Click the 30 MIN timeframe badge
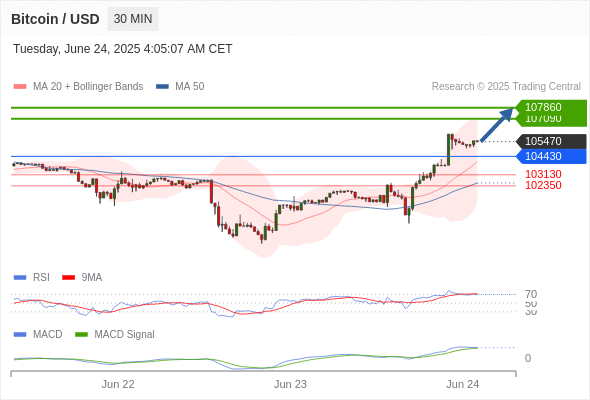590x400 pixels. click(133, 19)
